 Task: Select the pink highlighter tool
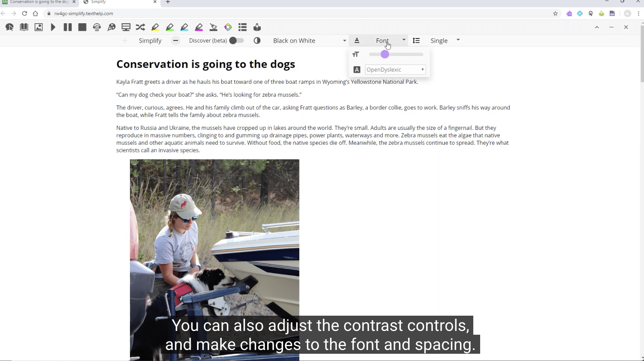199,27
